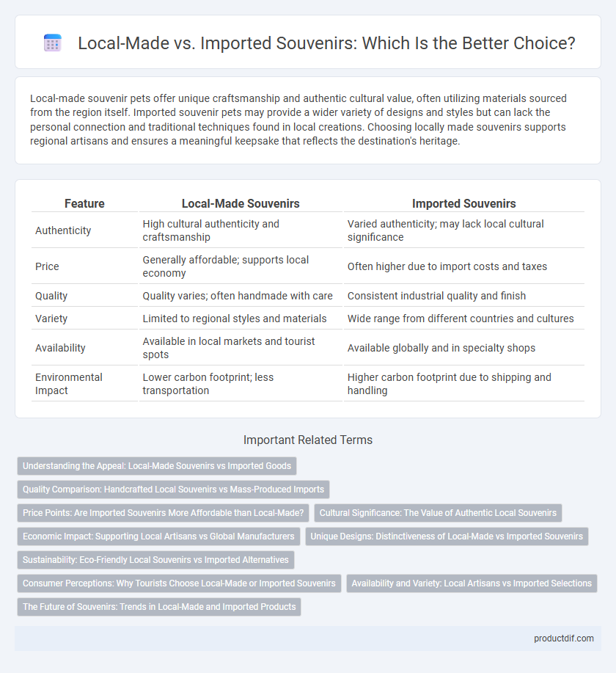Click the 'Local-Made Souvenirs' column header
This screenshot has height=673, width=616.
click(x=241, y=203)
